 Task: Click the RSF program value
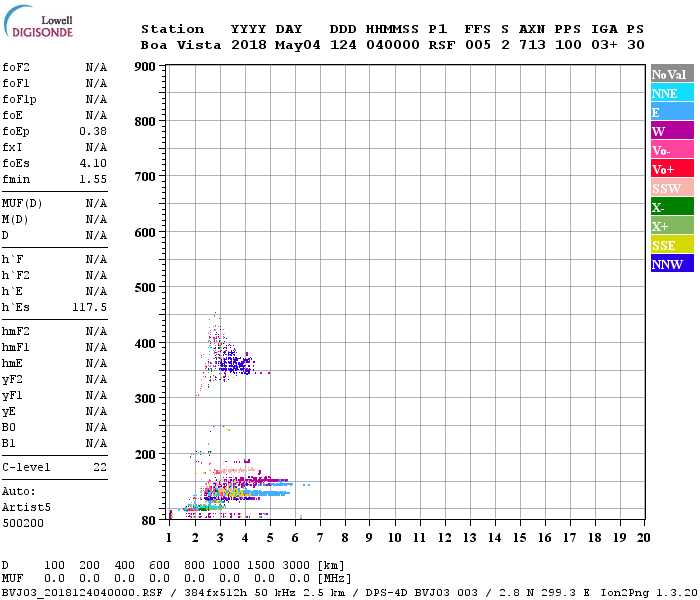(x=442, y=45)
